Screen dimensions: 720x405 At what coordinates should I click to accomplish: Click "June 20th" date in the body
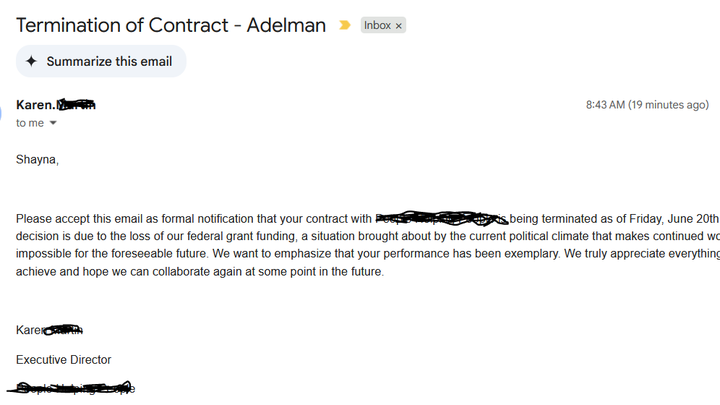(x=692, y=219)
